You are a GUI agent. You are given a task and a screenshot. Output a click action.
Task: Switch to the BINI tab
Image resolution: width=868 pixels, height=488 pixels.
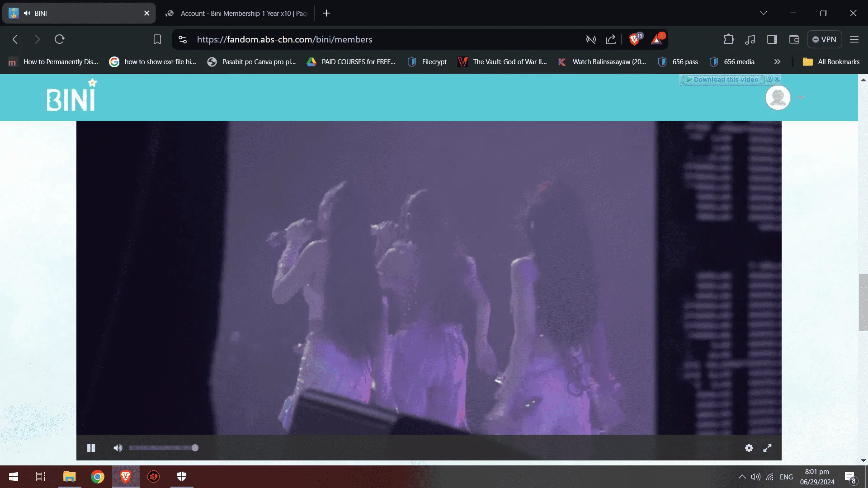79,13
